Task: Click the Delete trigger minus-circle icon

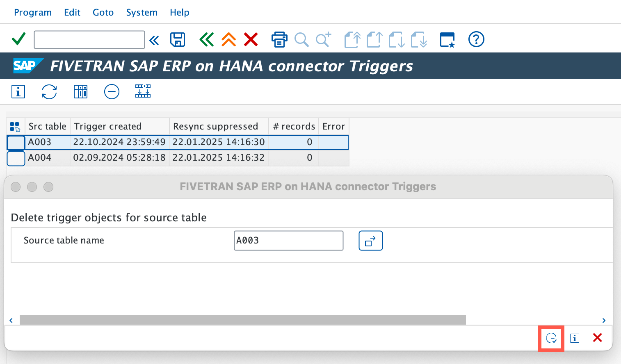Action: (x=112, y=91)
